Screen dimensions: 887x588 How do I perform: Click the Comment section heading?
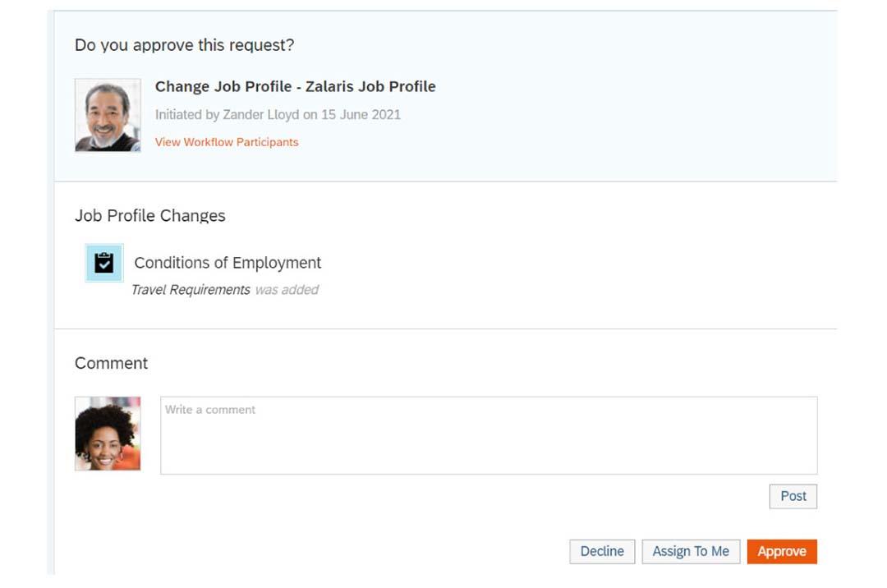111,363
